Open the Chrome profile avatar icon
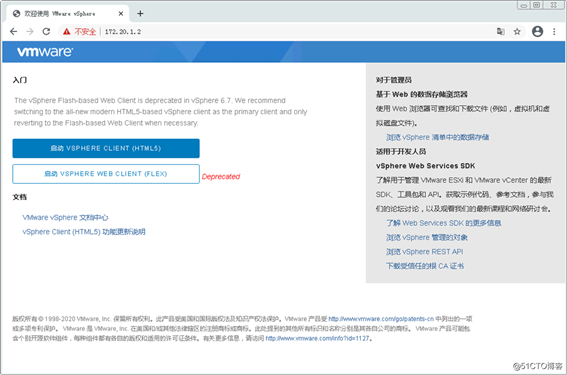The width and height of the screenshot is (567, 375). 537,31
